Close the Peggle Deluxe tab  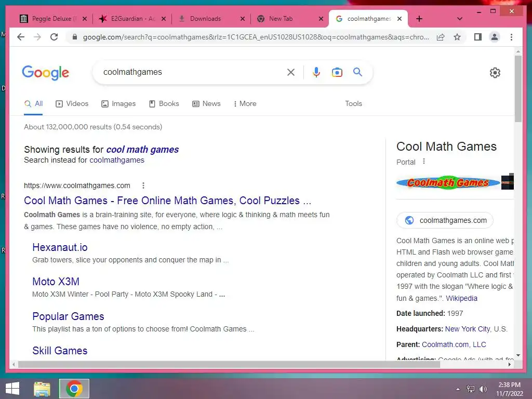pyautogui.click(x=85, y=19)
